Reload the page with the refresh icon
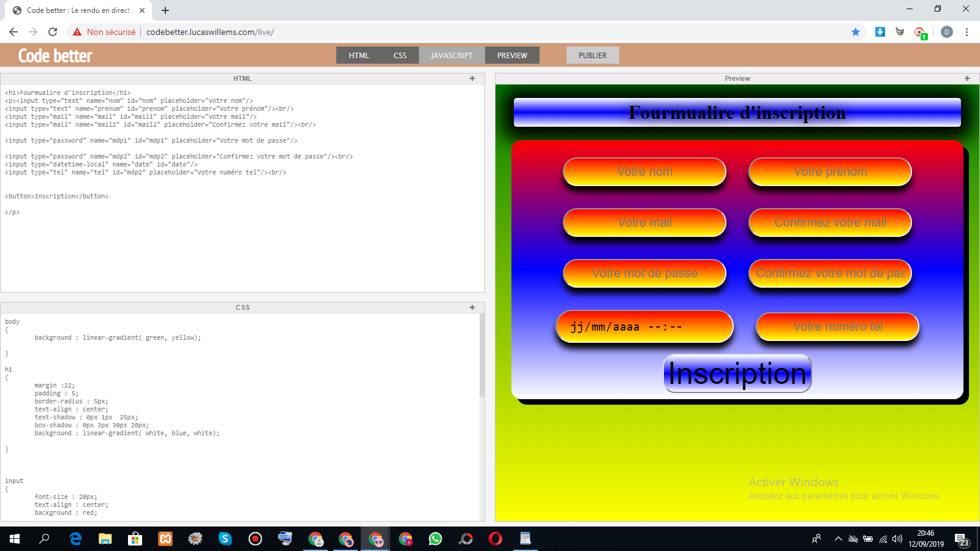Viewport: 980px width, 551px height. [x=53, y=32]
